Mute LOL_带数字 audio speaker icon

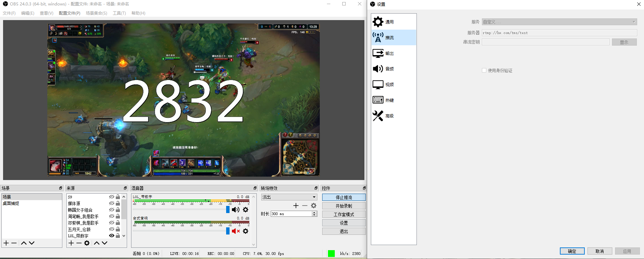236,210
